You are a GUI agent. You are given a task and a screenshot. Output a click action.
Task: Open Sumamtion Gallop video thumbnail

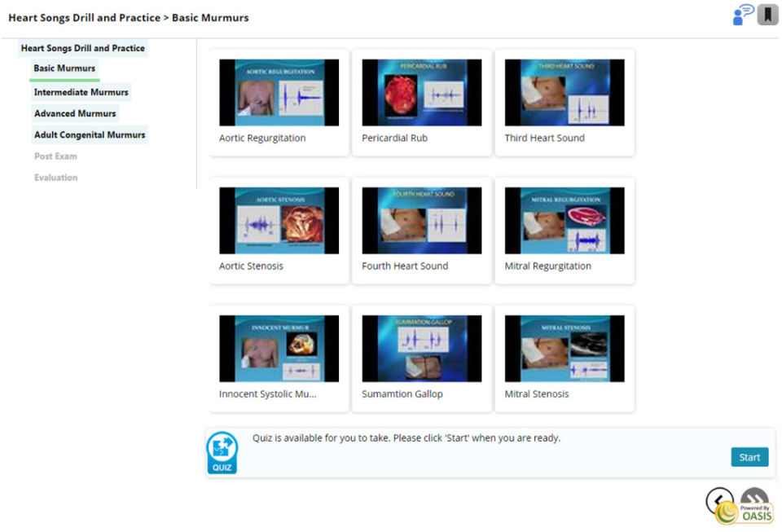[x=421, y=349]
